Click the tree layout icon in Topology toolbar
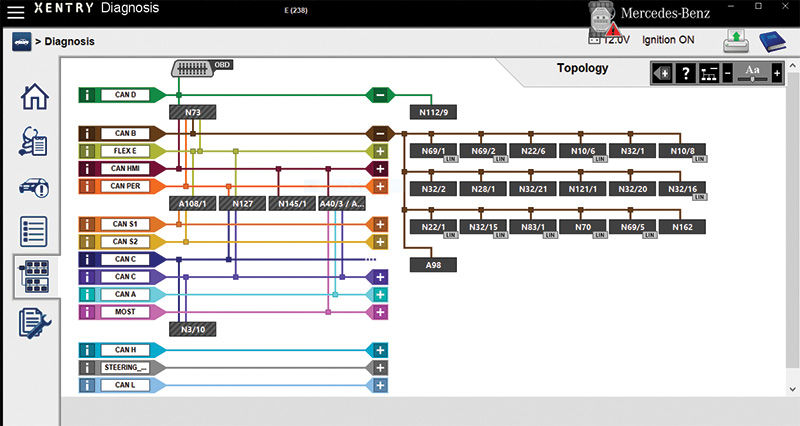 pyautogui.click(x=709, y=74)
